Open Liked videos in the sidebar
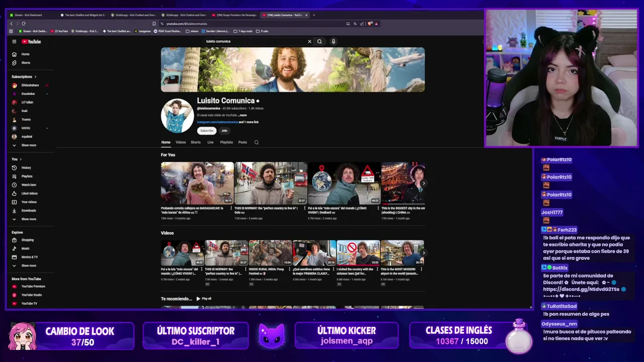Viewport: 644px width, 362px height. click(x=30, y=193)
